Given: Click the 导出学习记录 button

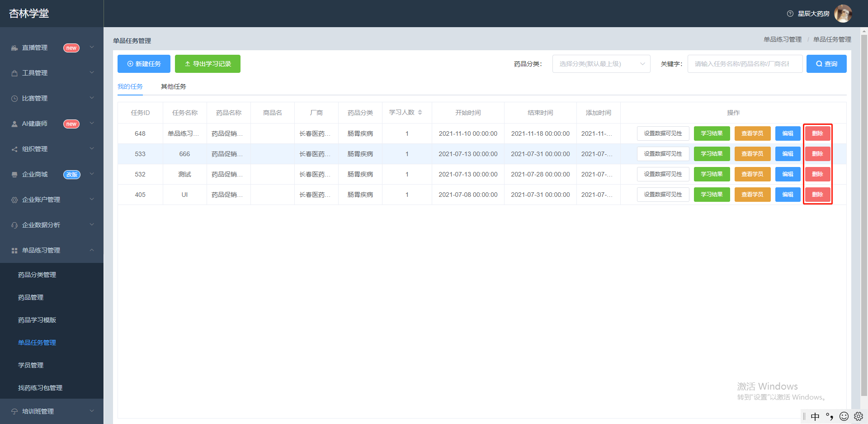Looking at the screenshot, I should point(208,64).
